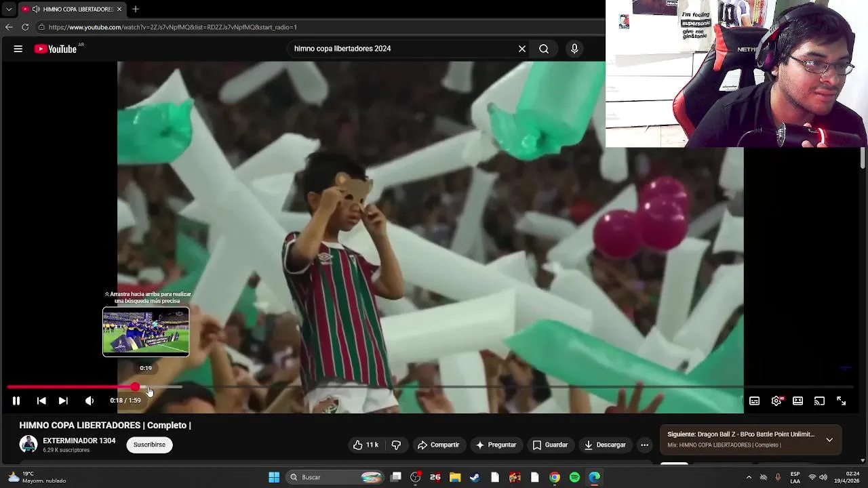Open the weather widget 19°C
Image resolution: width=868 pixels, height=488 pixels.
click(x=37, y=477)
